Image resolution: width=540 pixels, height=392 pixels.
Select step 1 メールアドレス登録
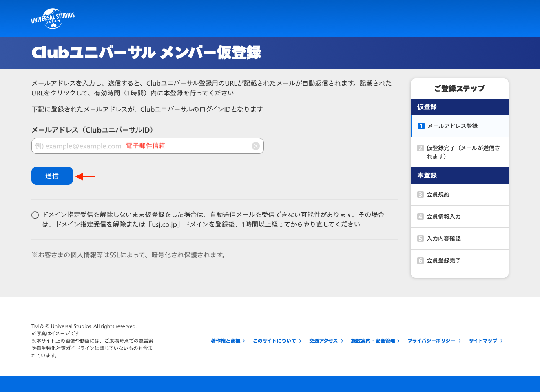(460, 126)
